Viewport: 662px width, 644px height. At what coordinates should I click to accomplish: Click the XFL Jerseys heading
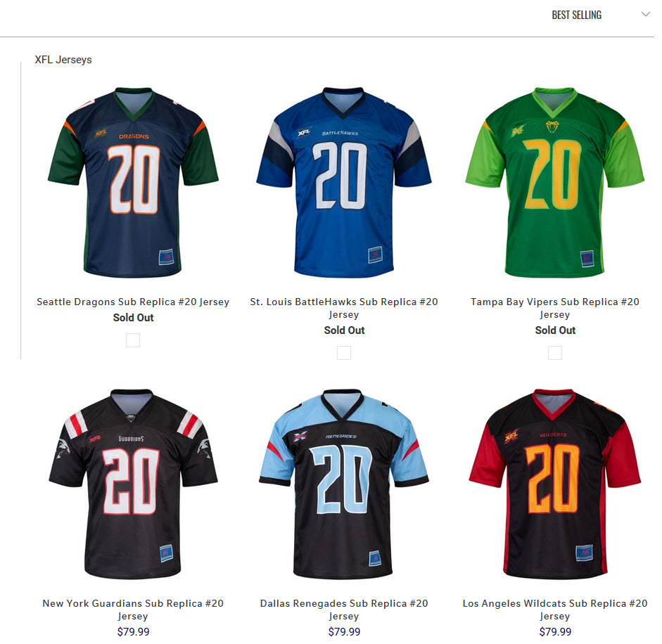tap(63, 60)
